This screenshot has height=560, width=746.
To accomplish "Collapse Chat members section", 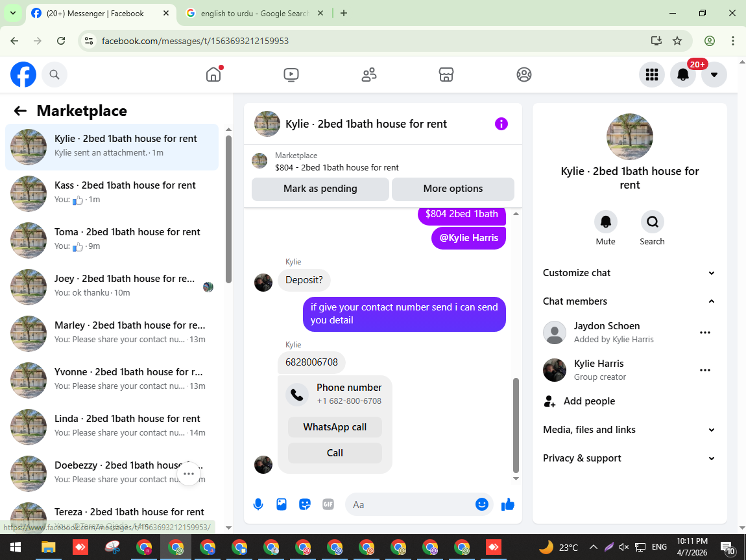I will tap(629, 301).
